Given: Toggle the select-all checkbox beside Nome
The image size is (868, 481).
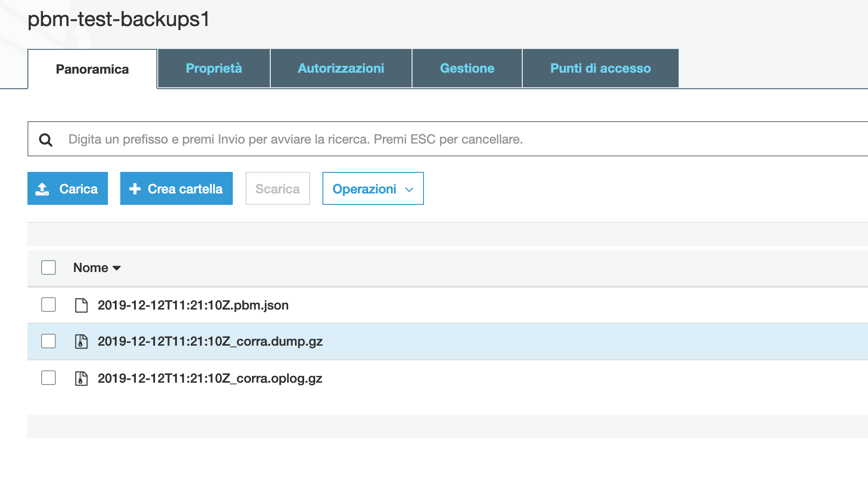Looking at the screenshot, I should pyautogui.click(x=48, y=267).
